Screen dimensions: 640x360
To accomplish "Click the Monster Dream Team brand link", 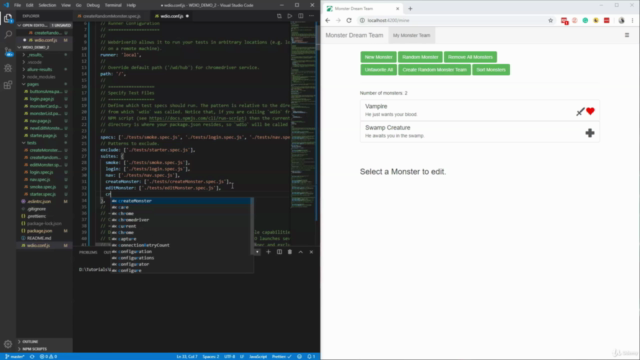I will click(x=354, y=36).
